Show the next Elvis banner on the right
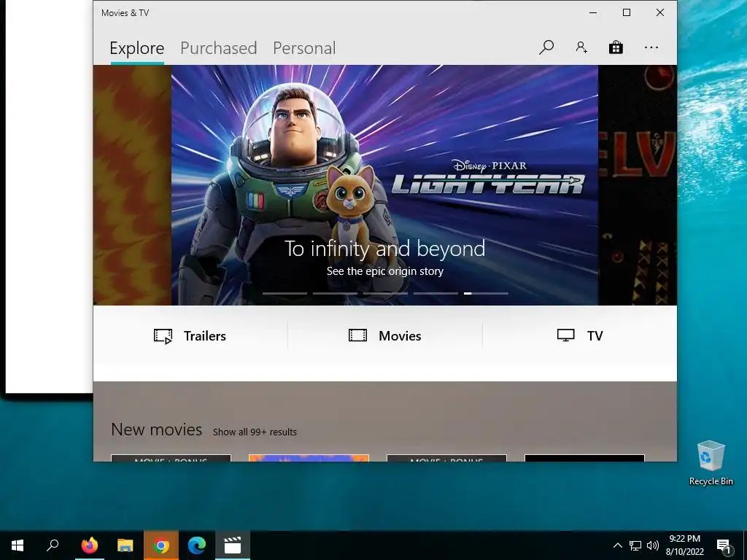The height and width of the screenshot is (560, 747). tap(638, 184)
